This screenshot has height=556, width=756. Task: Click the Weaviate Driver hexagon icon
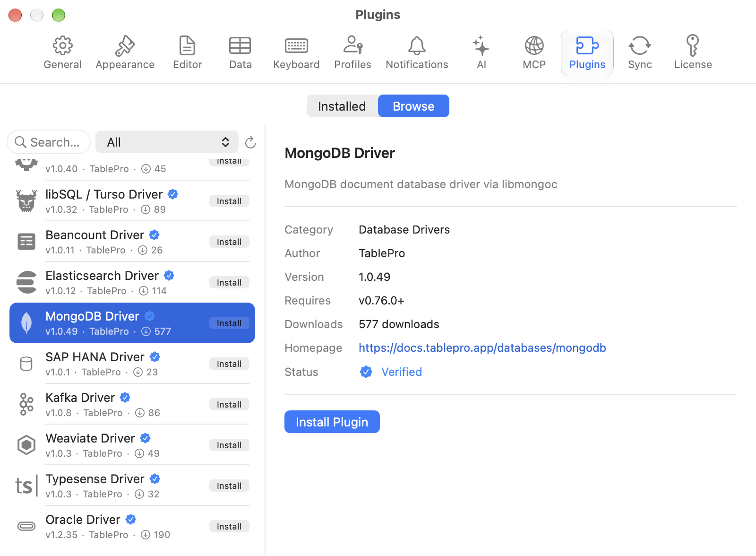[x=26, y=445]
